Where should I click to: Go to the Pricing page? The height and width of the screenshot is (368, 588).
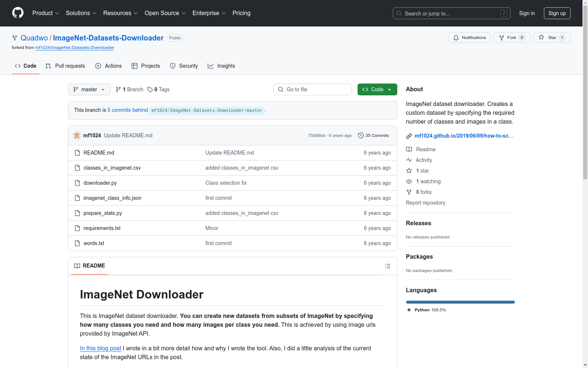241,13
